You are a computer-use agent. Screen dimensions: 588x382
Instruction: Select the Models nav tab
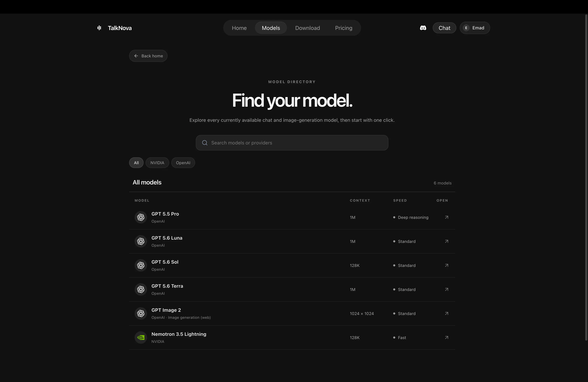tap(271, 28)
